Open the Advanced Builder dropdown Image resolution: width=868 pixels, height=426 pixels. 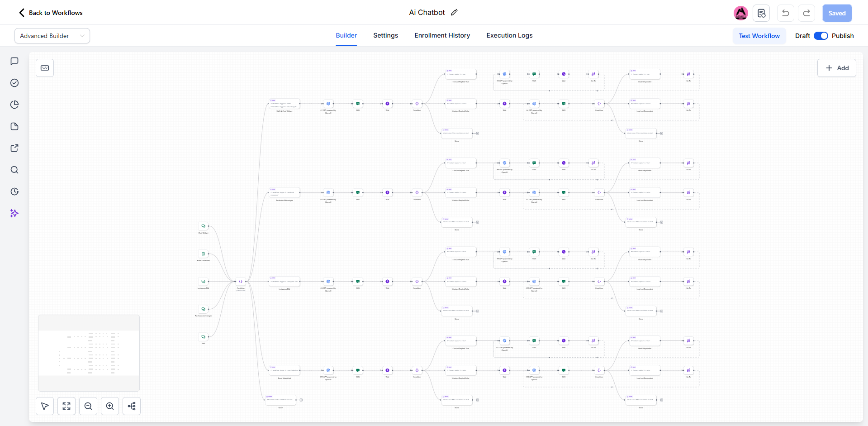(52, 36)
